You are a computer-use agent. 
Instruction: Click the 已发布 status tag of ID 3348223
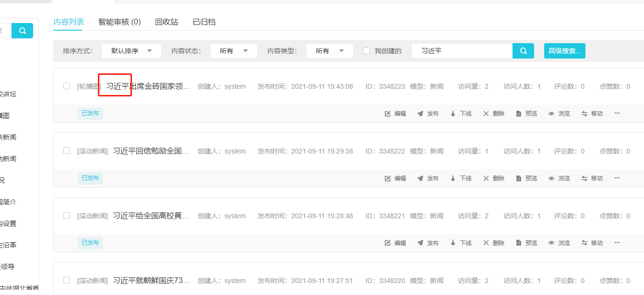pos(90,113)
